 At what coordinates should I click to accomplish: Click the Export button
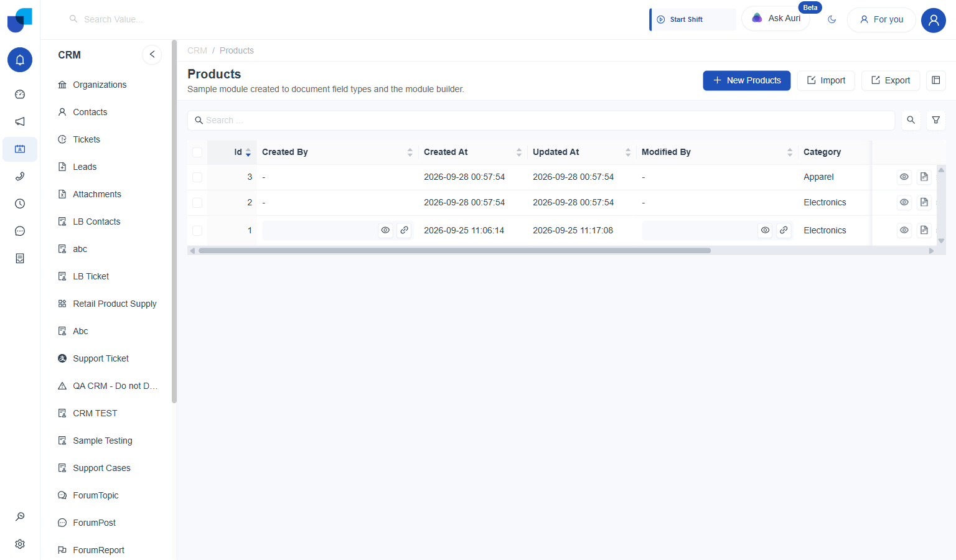[891, 80]
